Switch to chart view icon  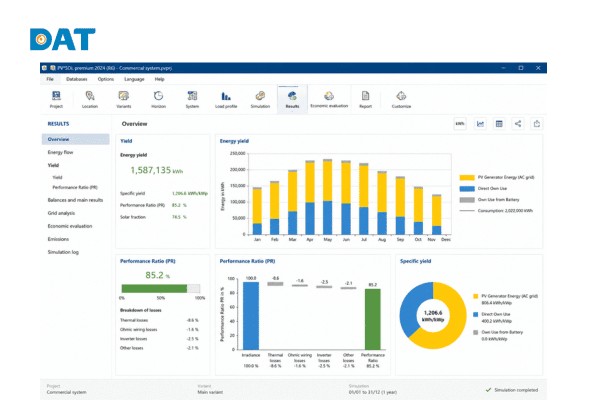[x=480, y=124]
